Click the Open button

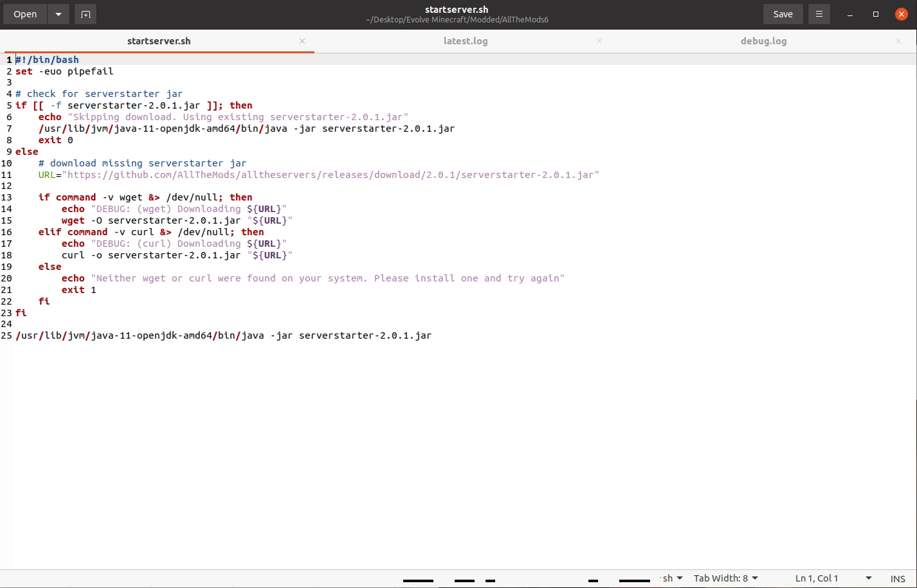[24, 13]
